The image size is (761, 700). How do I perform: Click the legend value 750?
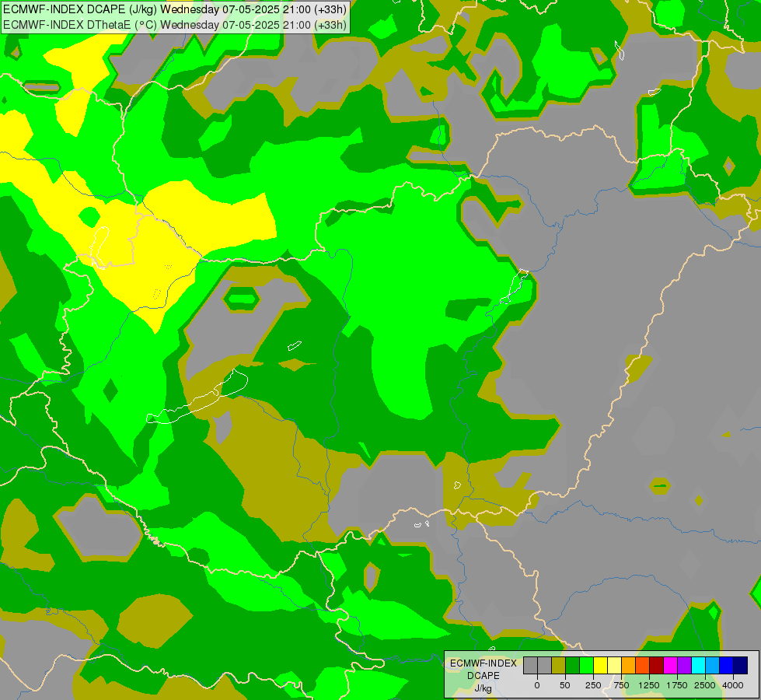point(621,685)
